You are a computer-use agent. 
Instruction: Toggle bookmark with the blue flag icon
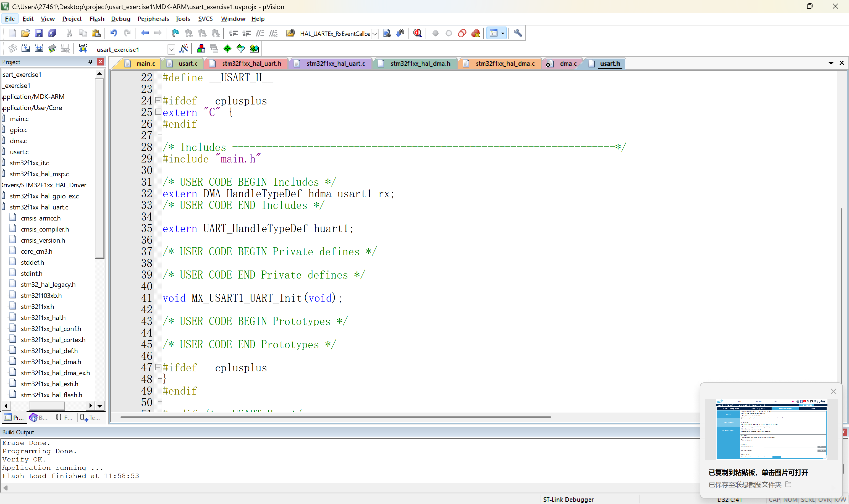coord(175,33)
